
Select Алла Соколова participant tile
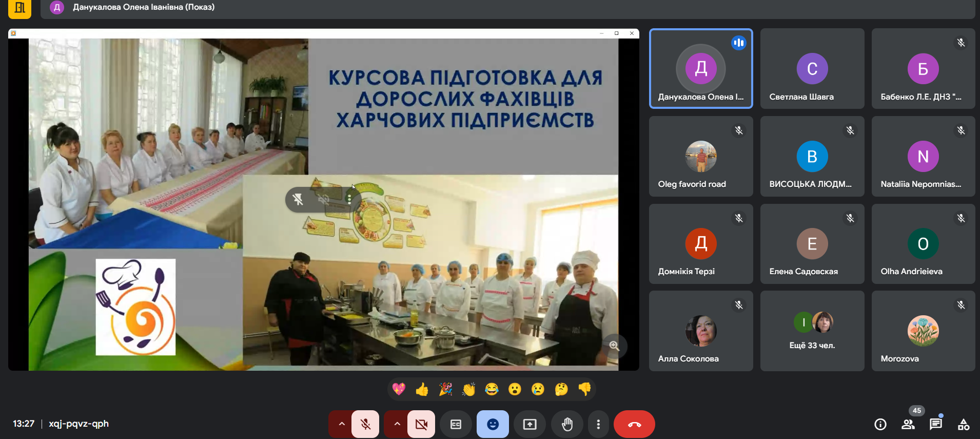click(701, 331)
